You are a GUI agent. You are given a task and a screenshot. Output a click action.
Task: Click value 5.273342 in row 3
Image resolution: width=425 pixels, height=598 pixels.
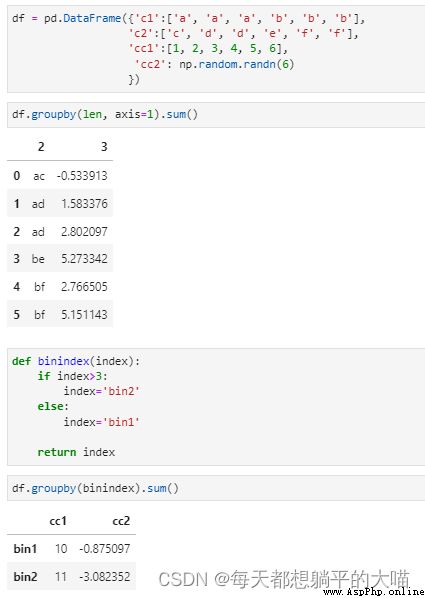coord(84,259)
